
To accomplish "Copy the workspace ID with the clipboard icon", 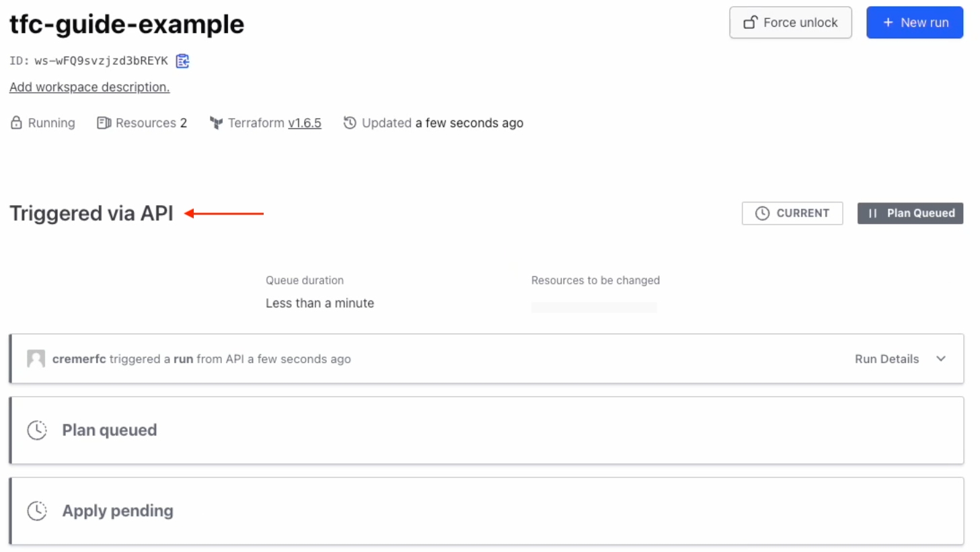I will pyautogui.click(x=182, y=61).
